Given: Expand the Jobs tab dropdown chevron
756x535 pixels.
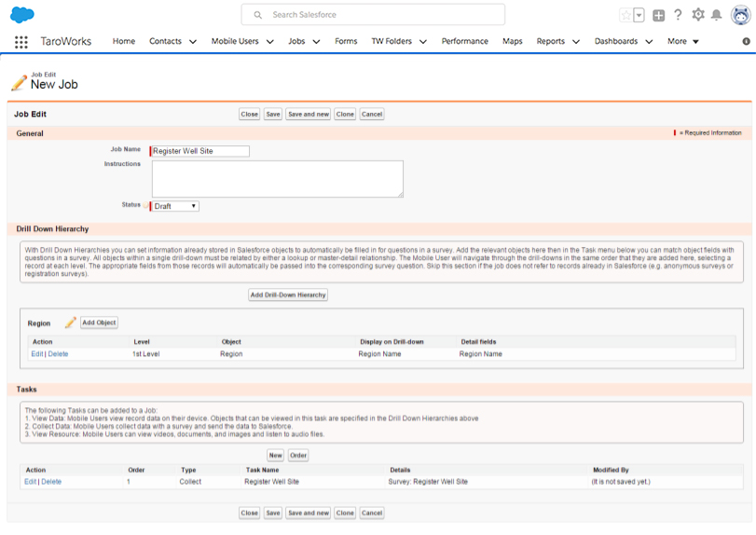Looking at the screenshot, I should click(x=316, y=42).
